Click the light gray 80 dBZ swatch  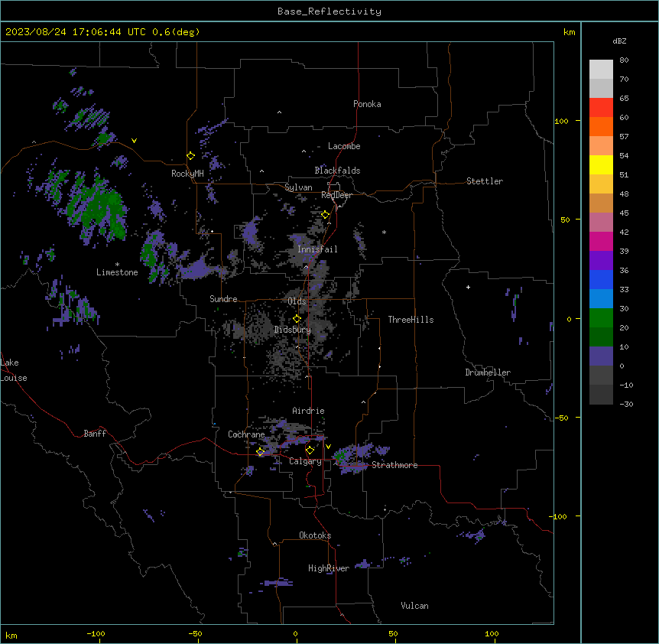pyautogui.click(x=602, y=70)
